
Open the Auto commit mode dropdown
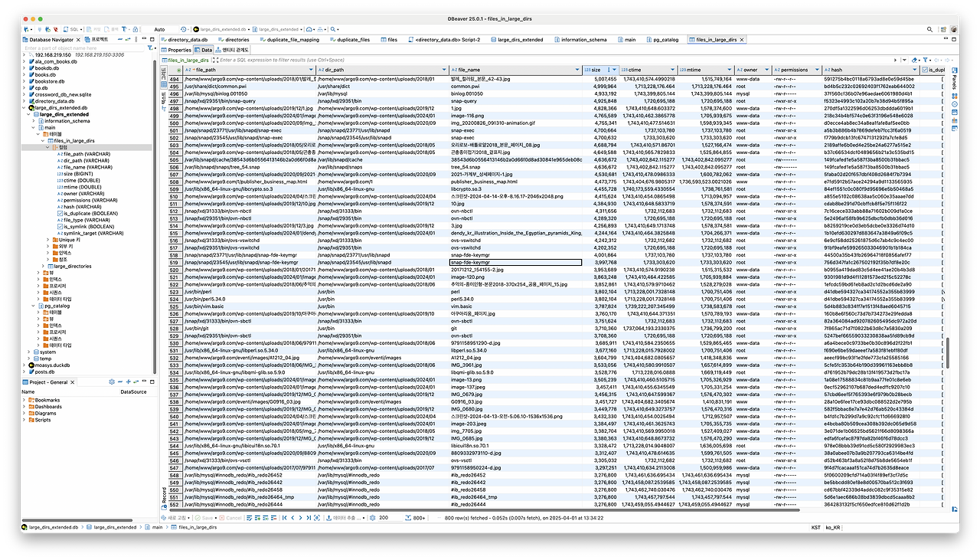pos(162,29)
